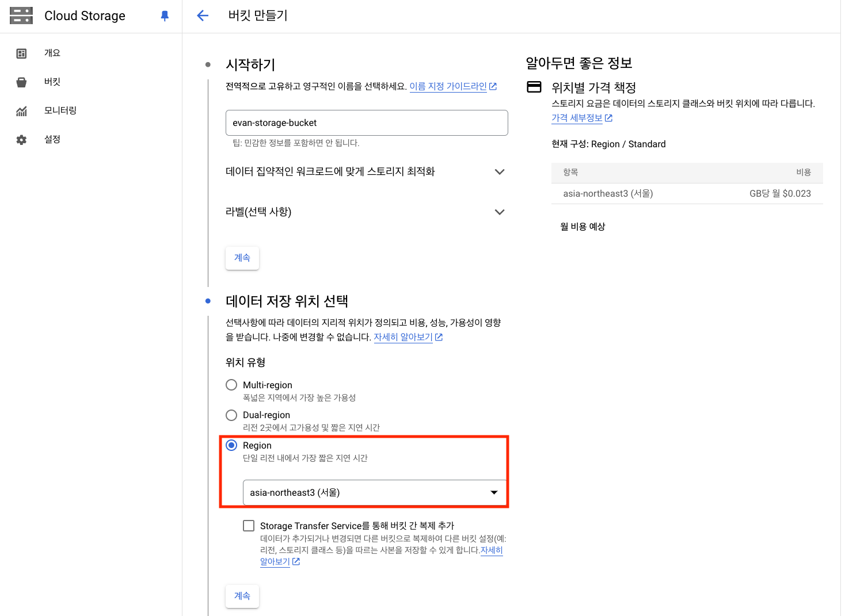Click the 개요 overview icon in sidebar
This screenshot has width=849, height=616.
[x=21, y=53]
